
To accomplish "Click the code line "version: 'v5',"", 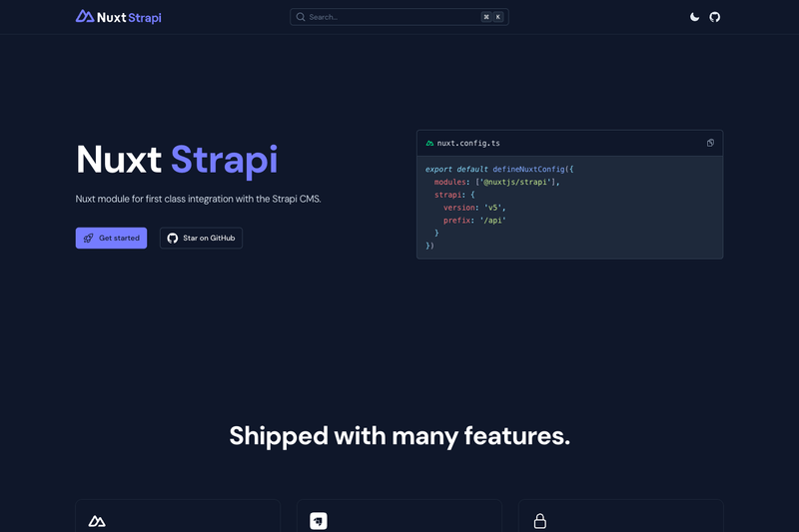I will (x=474, y=208).
